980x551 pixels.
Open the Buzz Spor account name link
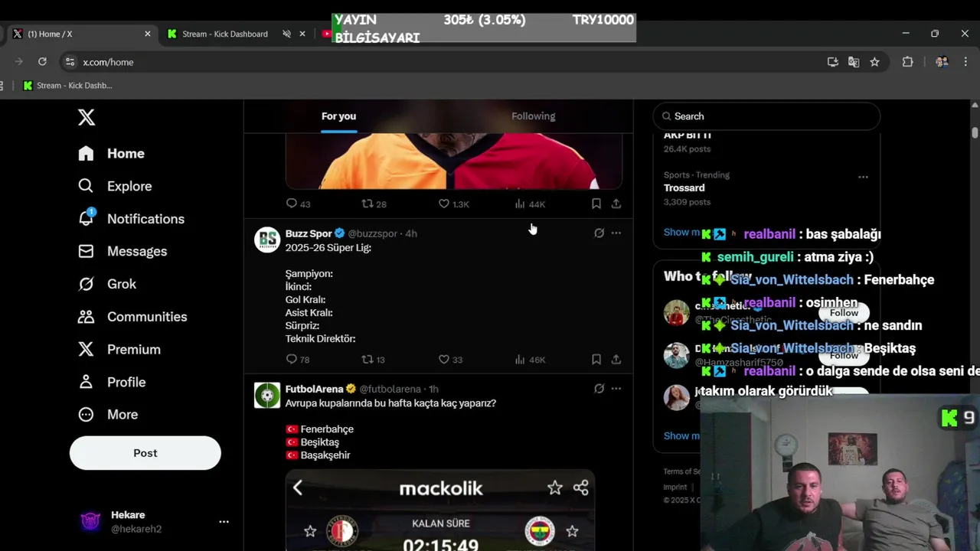(x=309, y=233)
